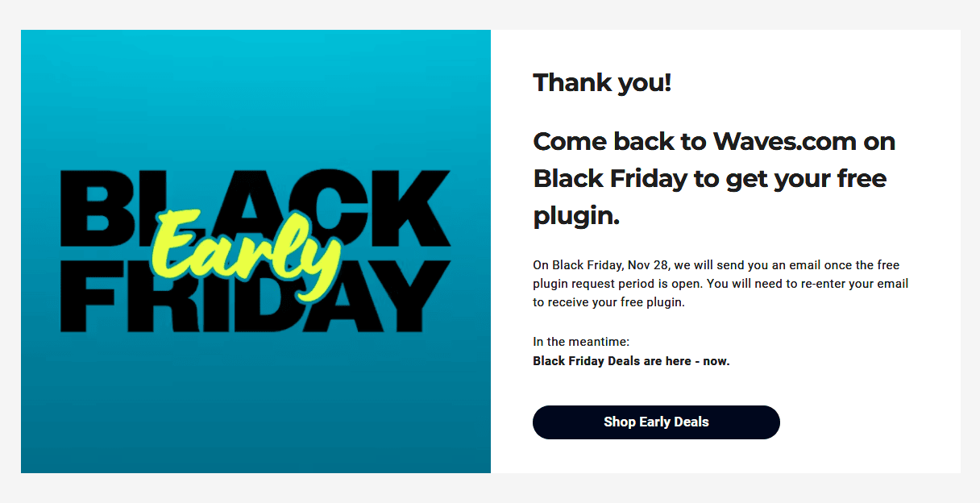
Task: Click the Thank you! heading
Action: tap(602, 82)
